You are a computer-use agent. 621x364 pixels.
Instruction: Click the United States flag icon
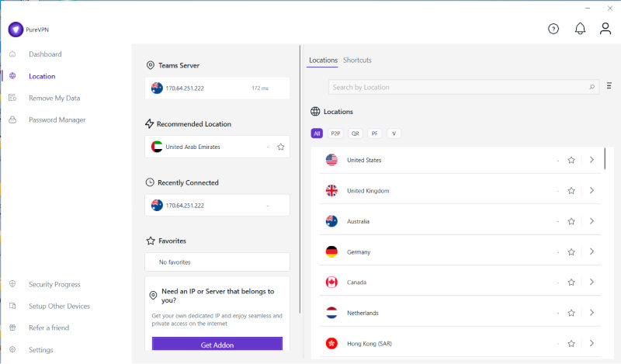point(331,160)
